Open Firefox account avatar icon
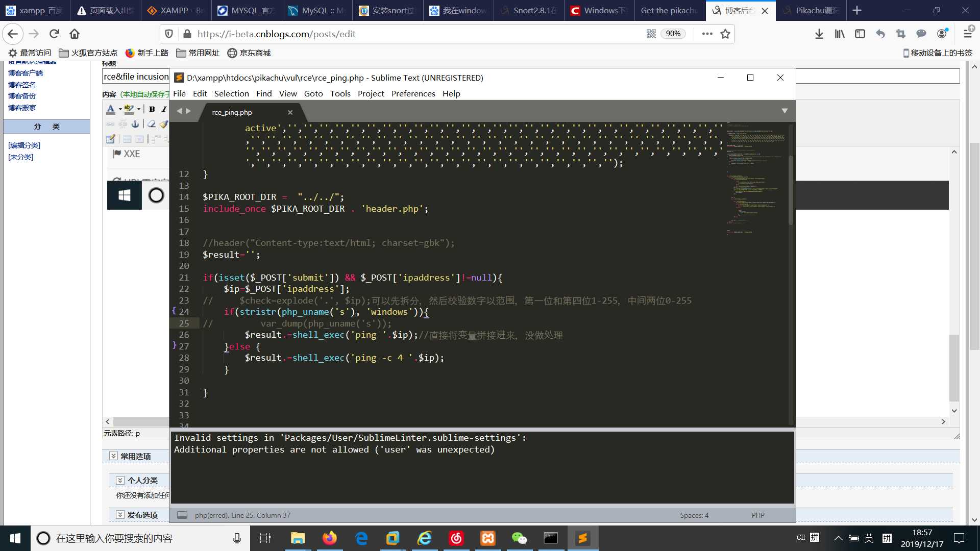This screenshot has width=980, height=551. tap(942, 34)
